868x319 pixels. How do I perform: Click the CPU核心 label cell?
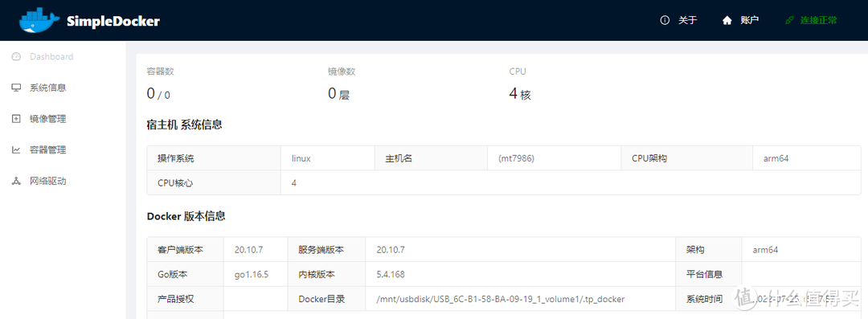point(214,182)
